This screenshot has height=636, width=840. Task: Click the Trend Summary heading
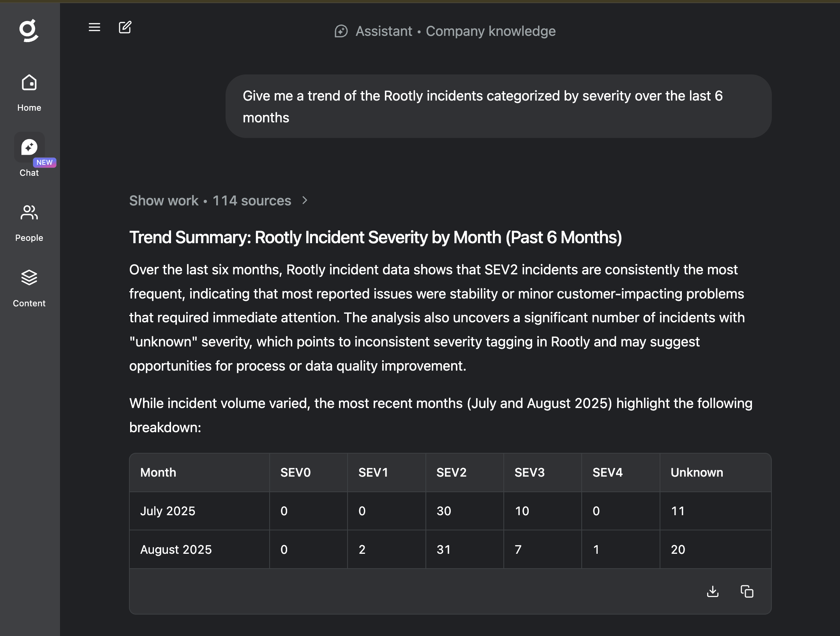[375, 237]
